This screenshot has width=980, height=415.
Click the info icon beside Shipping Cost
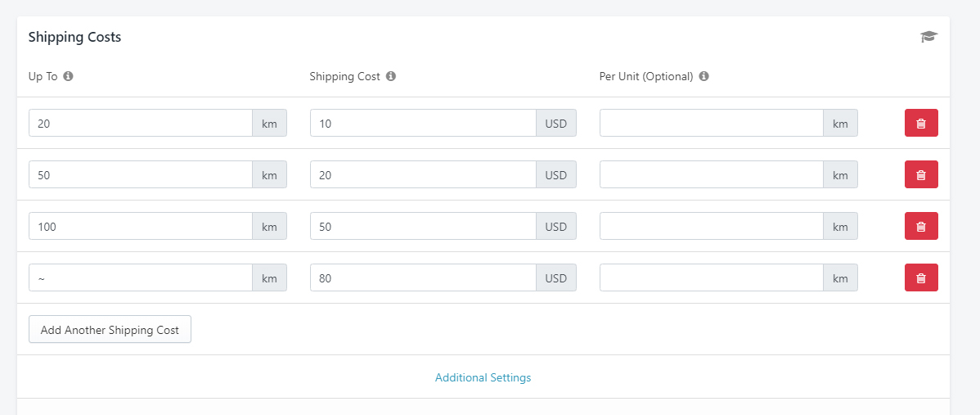391,76
